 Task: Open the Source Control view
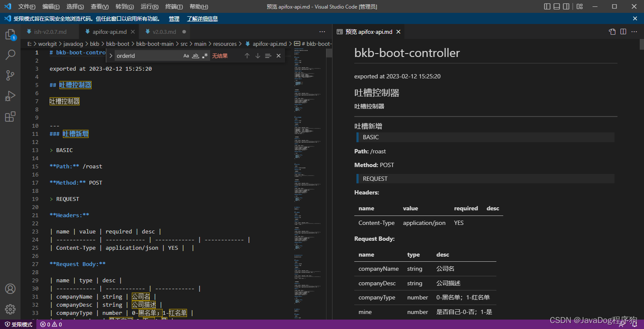pyautogui.click(x=10, y=75)
